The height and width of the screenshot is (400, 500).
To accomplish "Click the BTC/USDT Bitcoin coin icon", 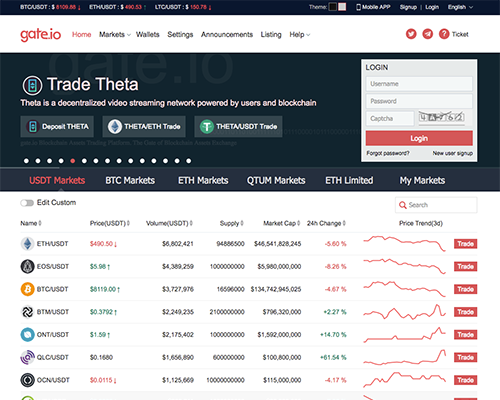I will click(x=27, y=289).
